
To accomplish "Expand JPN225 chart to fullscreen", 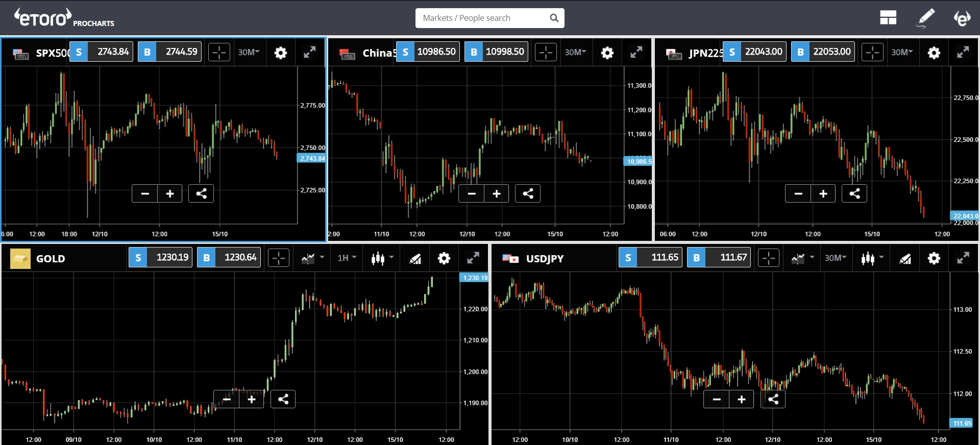I will pyautogui.click(x=963, y=52).
